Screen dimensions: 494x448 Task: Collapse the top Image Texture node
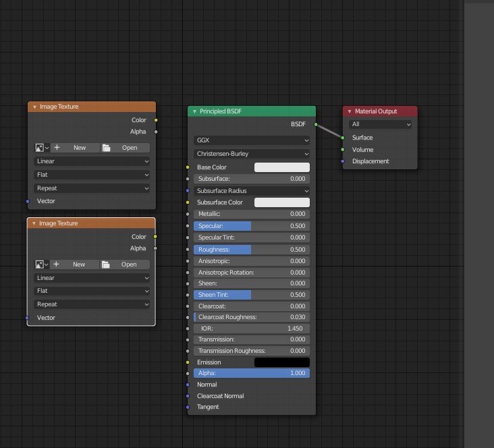[x=34, y=107]
